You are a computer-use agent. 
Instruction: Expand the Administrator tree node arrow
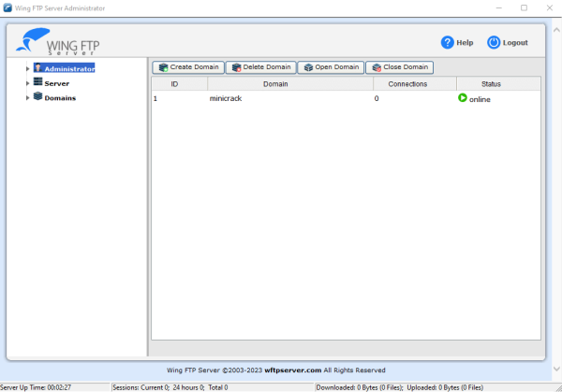click(x=27, y=68)
